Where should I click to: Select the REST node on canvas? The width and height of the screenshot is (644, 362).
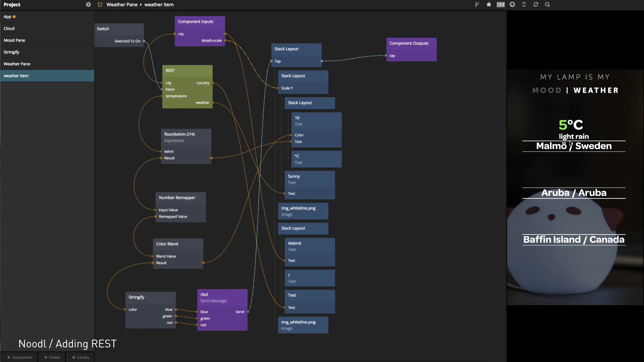pyautogui.click(x=187, y=71)
